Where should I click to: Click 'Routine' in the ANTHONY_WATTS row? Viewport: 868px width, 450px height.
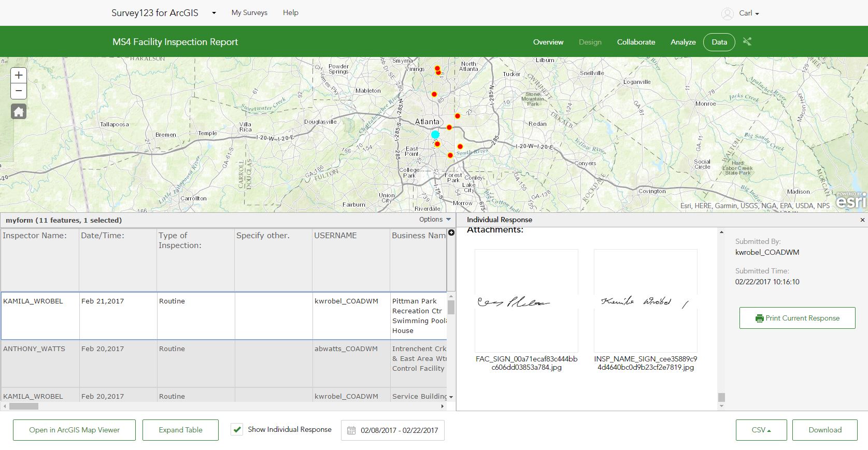[196, 364]
